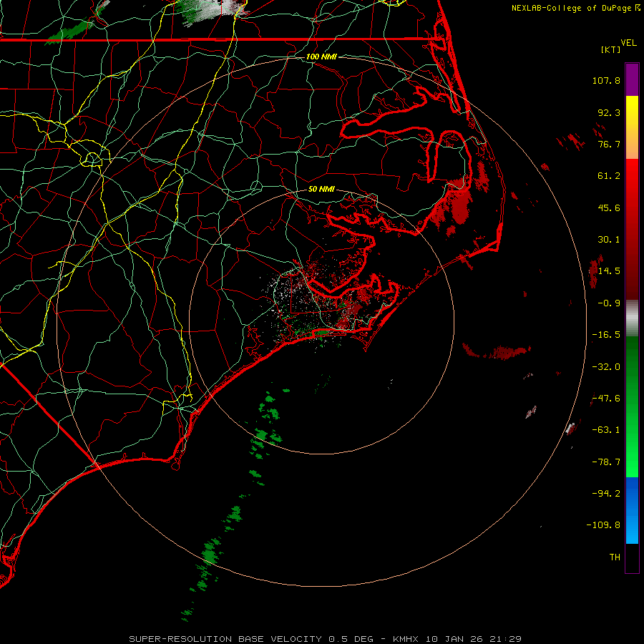Image resolution: width=644 pixels, height=644 pixels.
Task: Click the 50 NMI range ring label
Action: coord(321,189)
